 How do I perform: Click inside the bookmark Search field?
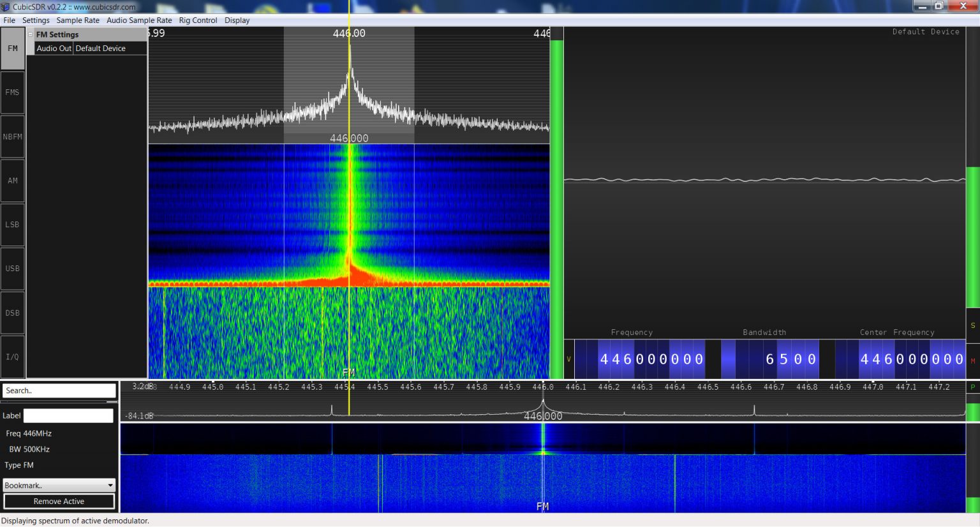tap(59, 390)
